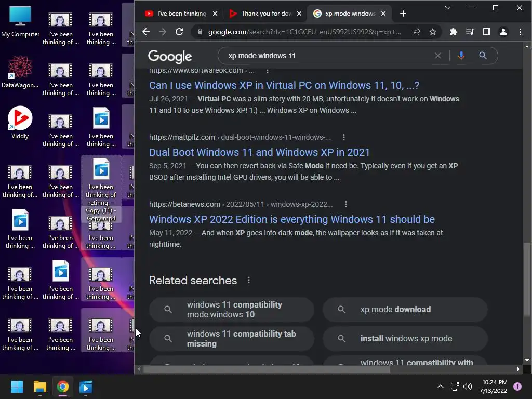Share this page via address bar icon
Image resolution: width=532 pixels, height=399 pixels.
click(416, 32)
